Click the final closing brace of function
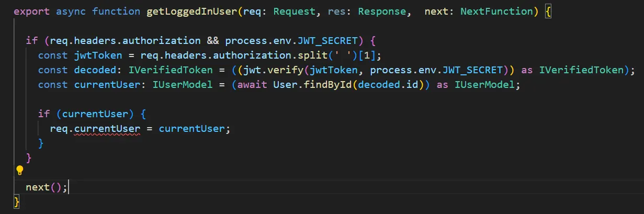Image resolution: width=644 pixels, height=214 pixels. [x=17, y=201]
